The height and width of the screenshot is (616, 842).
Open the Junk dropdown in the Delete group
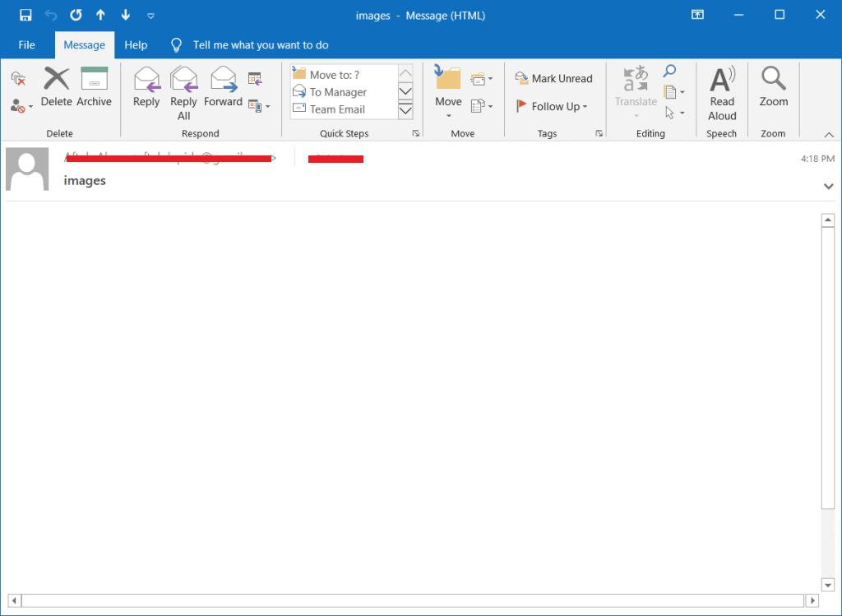pos(21,106)
